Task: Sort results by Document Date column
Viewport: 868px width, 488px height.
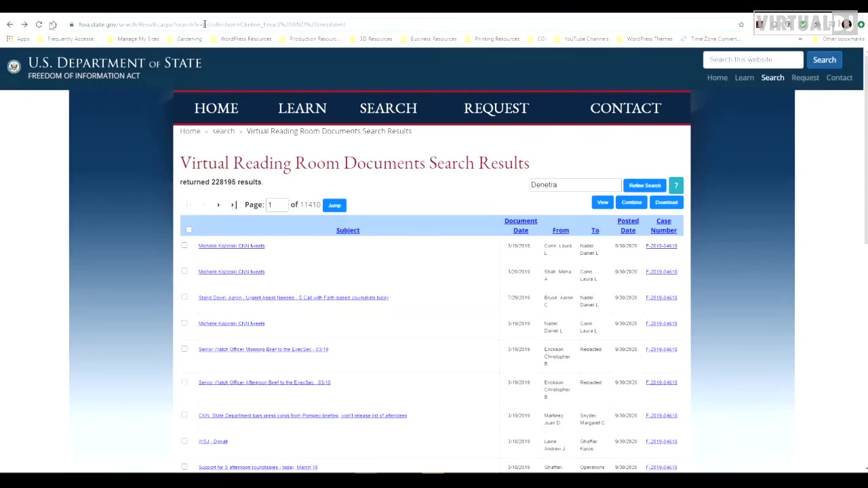Action: tap(521, 226)
